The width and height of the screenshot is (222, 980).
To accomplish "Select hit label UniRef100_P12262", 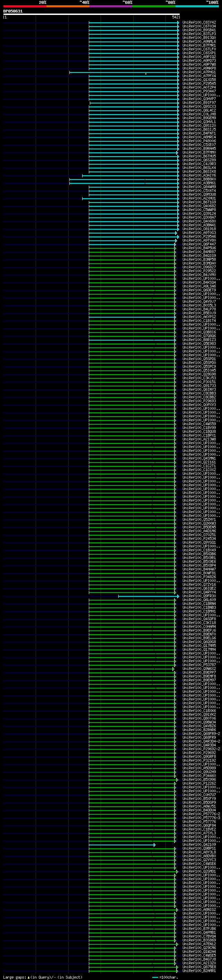I will [199, 783].
